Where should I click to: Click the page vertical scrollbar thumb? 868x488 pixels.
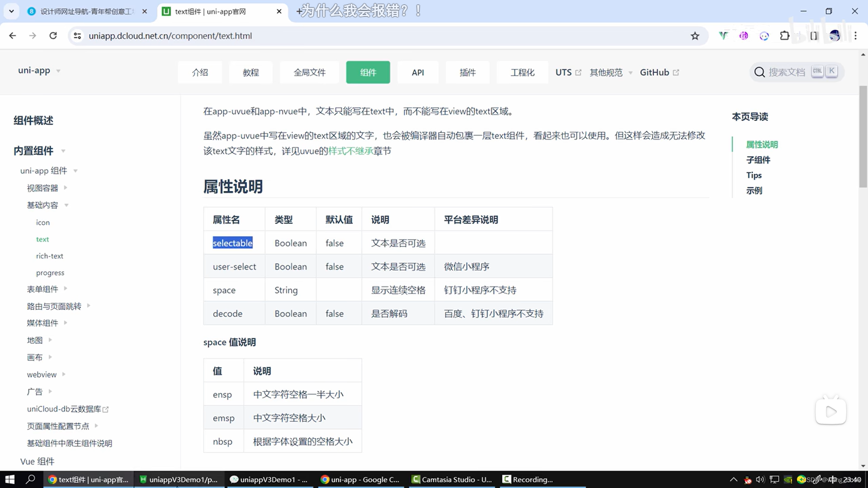pyautogui.click(x=863, y=136)
